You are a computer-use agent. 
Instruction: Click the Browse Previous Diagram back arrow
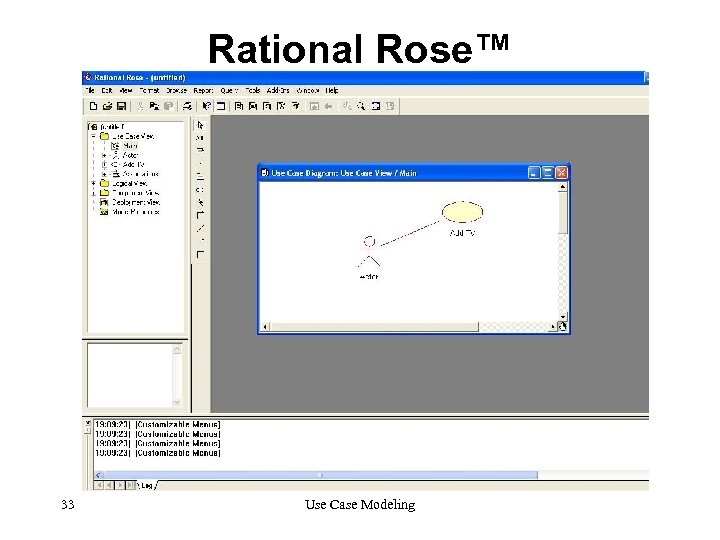click(x=328, y=106)
